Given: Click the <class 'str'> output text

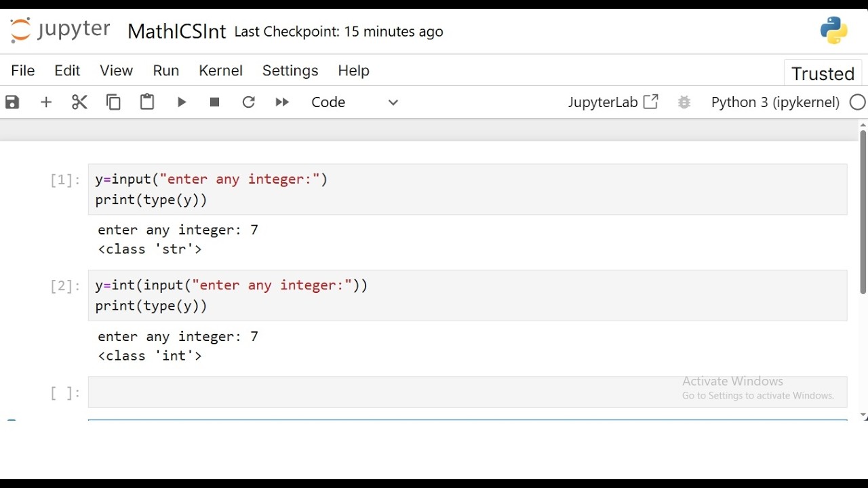Looking at the screenshot, I should 150,249.
